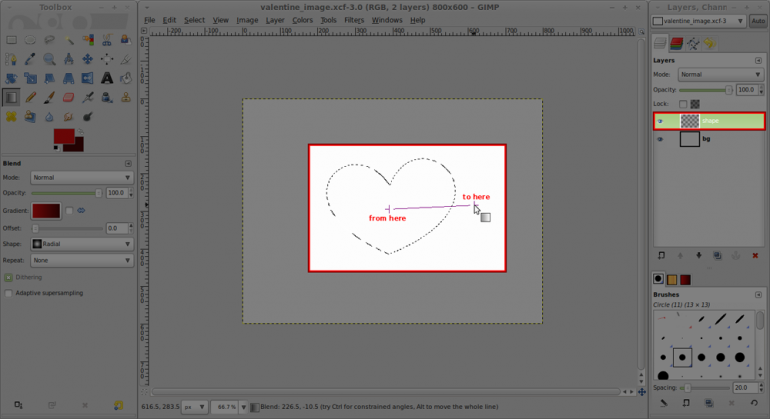Select the Rotate tool

[11, 78]
